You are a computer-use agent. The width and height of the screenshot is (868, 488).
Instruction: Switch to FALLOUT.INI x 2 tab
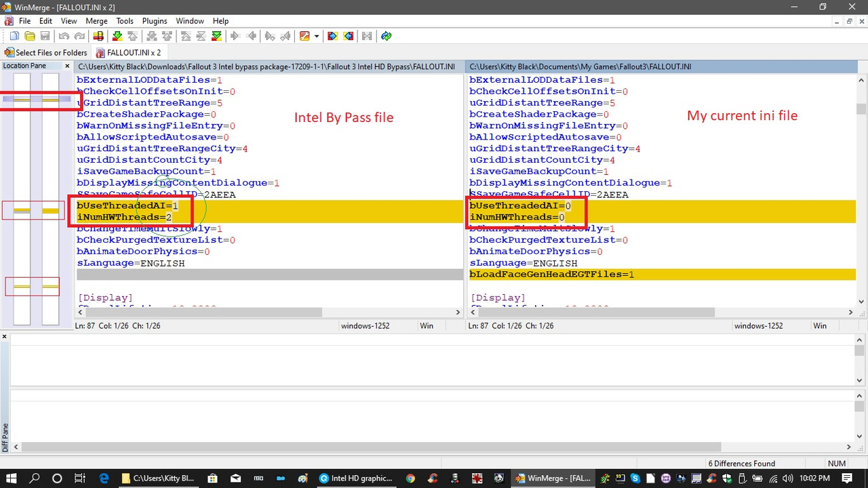[x=129, y=52]
